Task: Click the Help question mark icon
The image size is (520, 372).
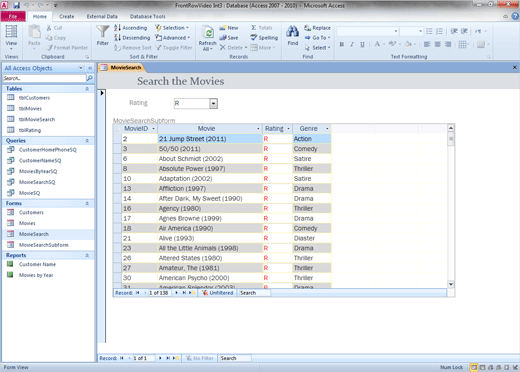Action: (x=515, y=16)
